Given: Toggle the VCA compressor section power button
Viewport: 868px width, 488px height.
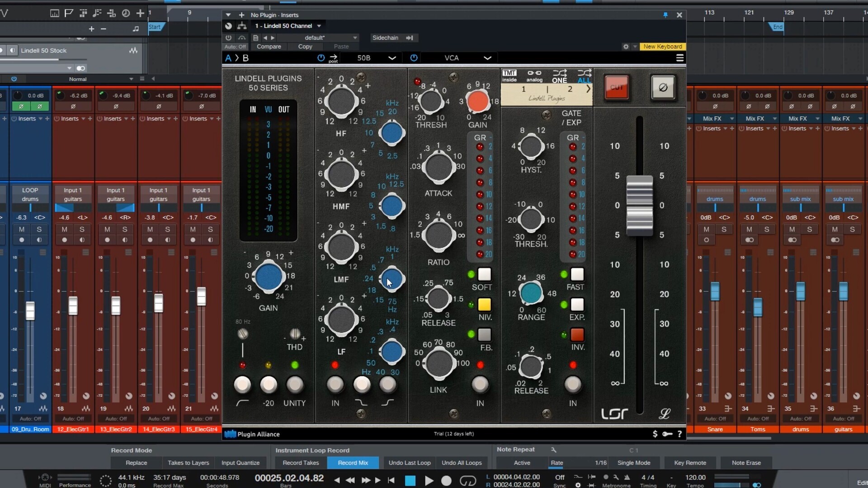Looking at the screenshot, I should coord(414,58).
